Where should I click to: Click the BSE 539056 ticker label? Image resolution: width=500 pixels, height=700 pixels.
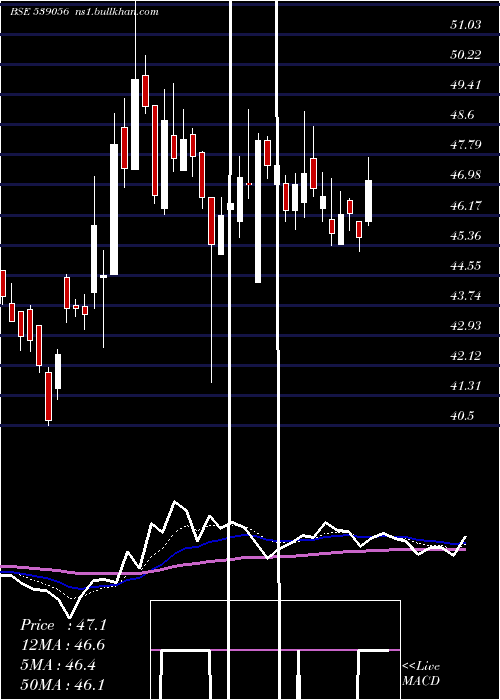tap(39, 12)
